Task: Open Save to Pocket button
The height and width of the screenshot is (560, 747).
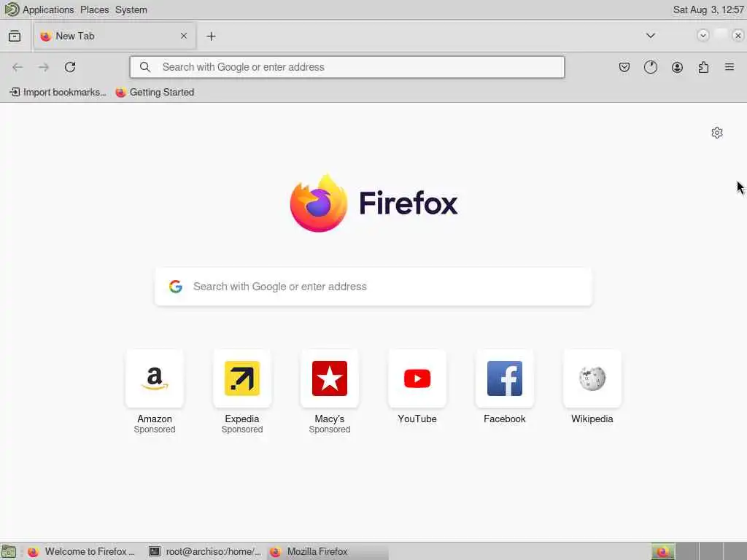Action: coord(624,67)
